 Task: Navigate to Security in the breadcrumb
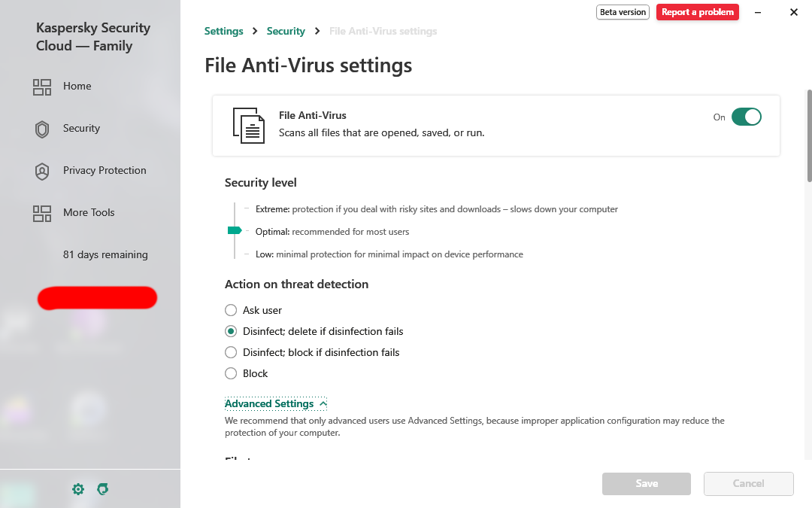[x=286, y=32]
